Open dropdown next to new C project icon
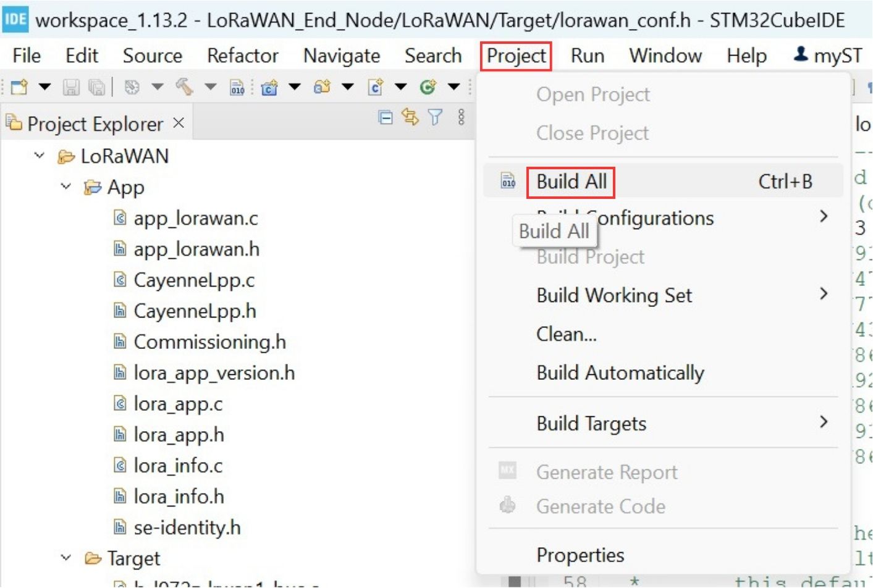The image size is (873, 588). tap(295, 87)
